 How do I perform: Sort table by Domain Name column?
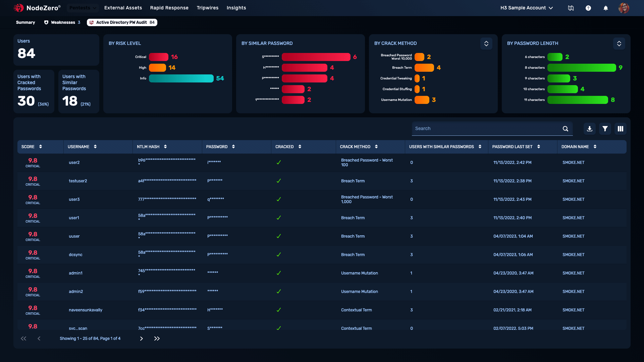coord(595,146)
